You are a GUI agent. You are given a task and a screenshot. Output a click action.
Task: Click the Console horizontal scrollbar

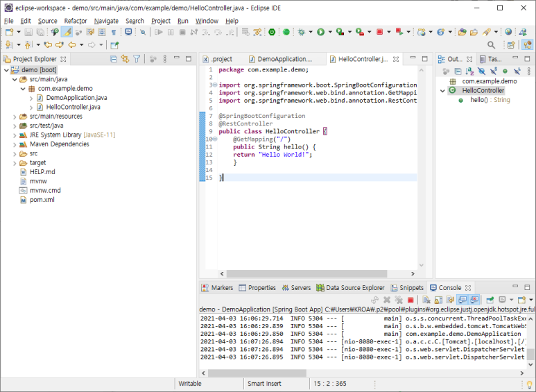(x=257, y=373)
